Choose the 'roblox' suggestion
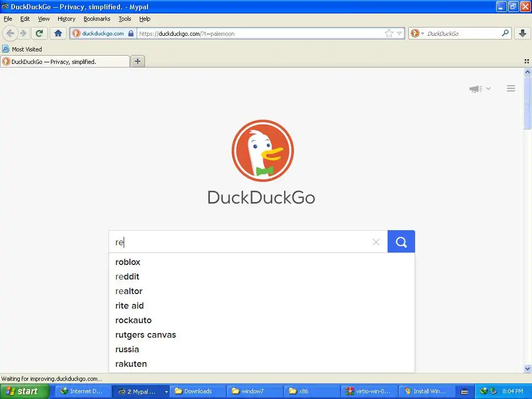 262,262
